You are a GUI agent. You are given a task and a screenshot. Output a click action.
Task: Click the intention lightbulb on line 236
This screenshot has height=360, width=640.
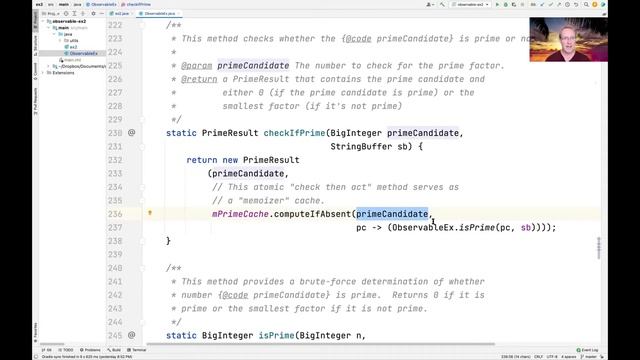(x=150, y=213)
